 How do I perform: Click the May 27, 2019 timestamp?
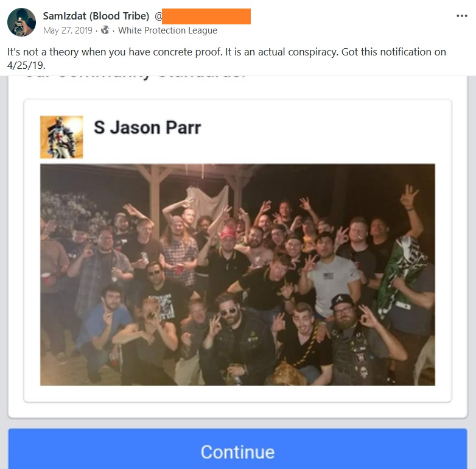coord(68,30)
